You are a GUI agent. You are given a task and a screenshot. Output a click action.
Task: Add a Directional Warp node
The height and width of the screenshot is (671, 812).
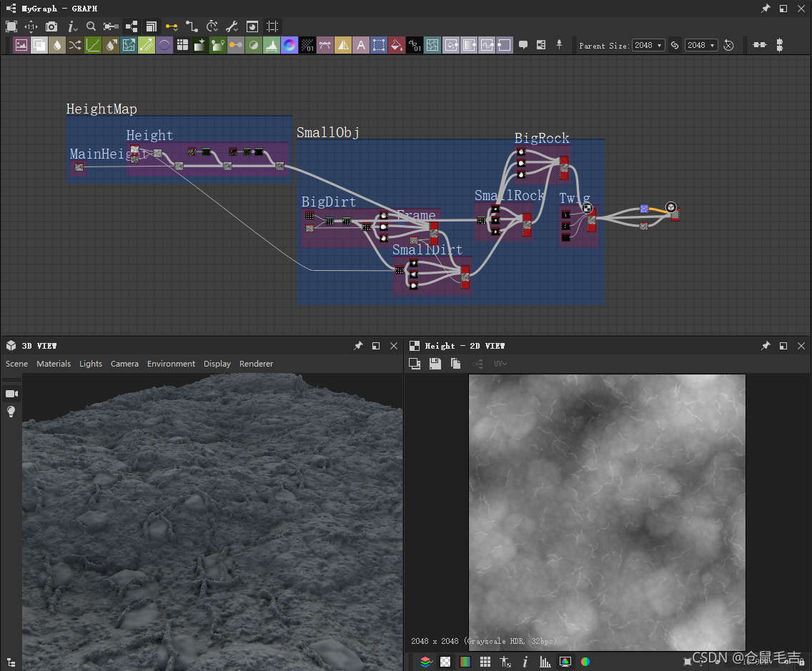[x=129, y=45]
